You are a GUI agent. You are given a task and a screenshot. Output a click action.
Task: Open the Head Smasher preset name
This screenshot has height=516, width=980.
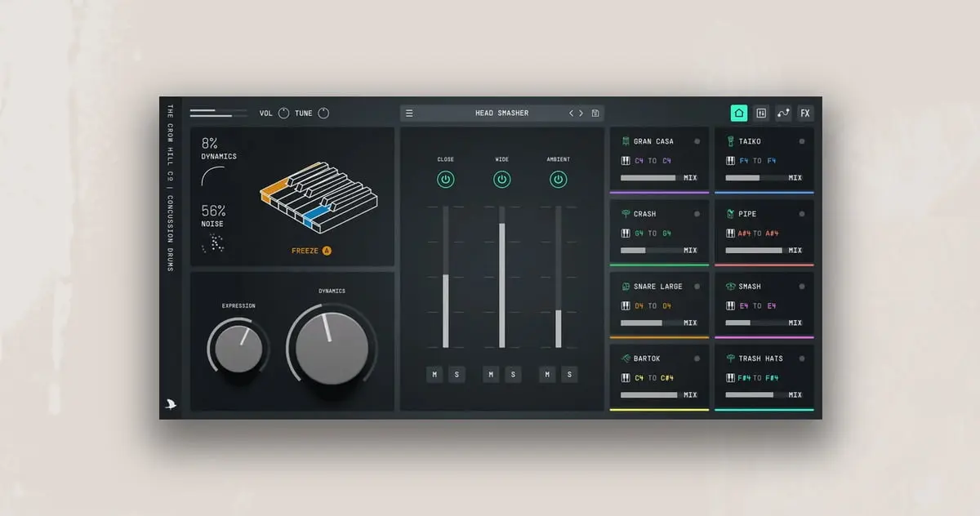501,113
